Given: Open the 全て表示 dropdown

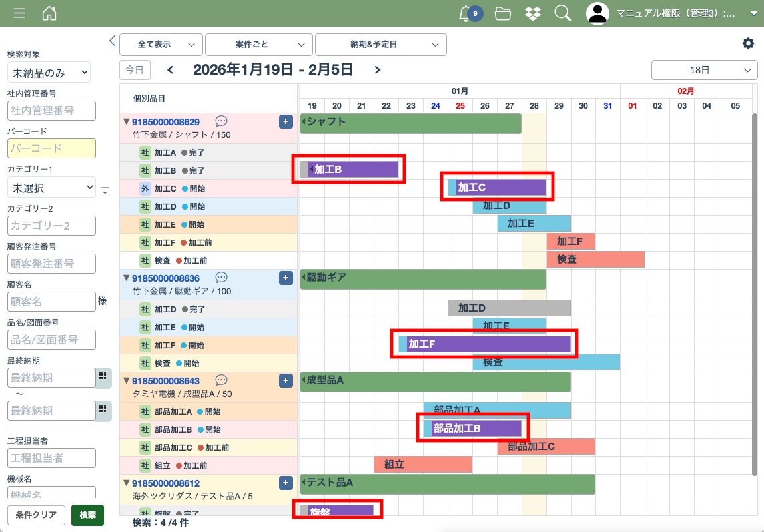Looking at the screenshot, I should (x=161, y=45).
